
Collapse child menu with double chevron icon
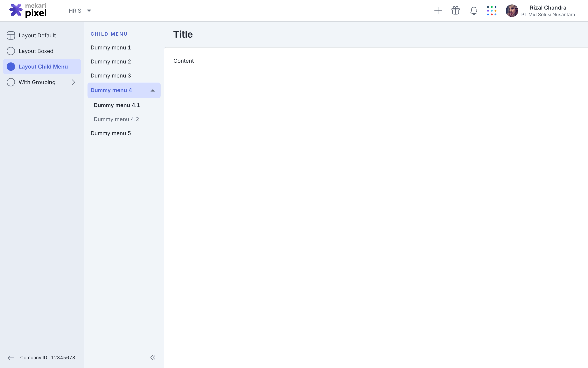153,357
